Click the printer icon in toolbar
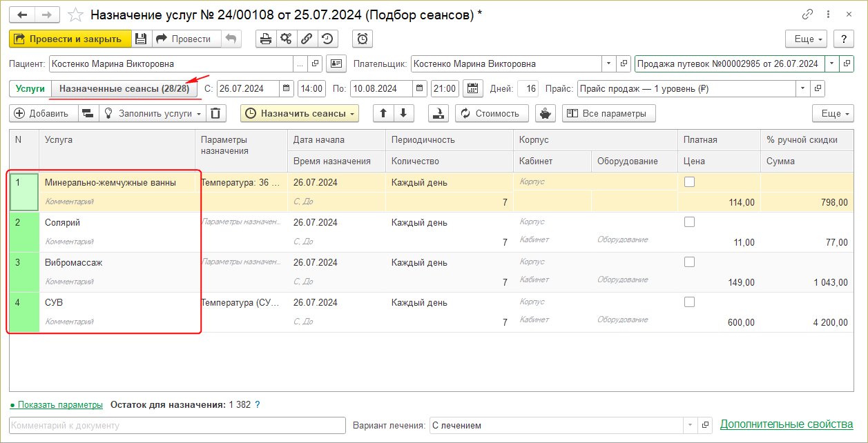The width and height of the screenshot is (868, 443). [265, 39]
